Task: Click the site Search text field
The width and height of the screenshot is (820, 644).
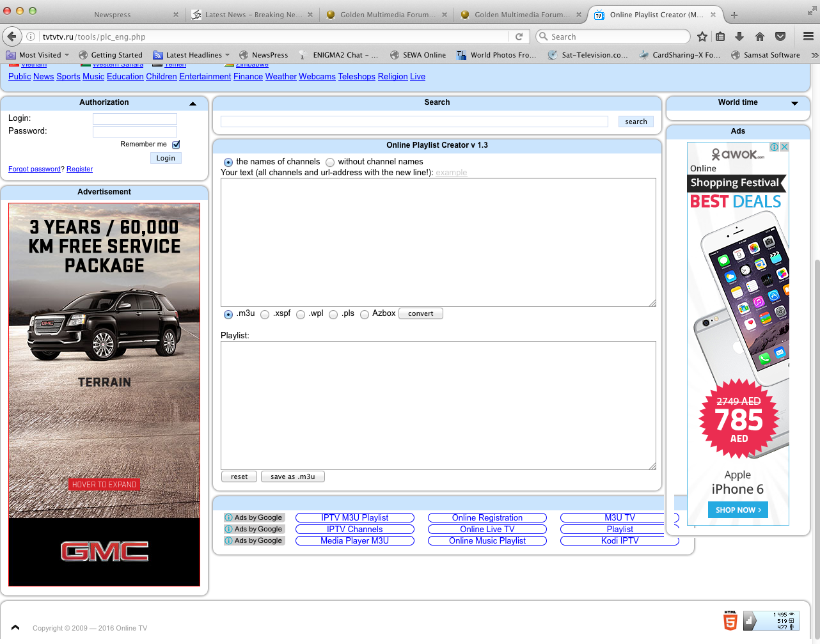Action: tap(414, 122)
